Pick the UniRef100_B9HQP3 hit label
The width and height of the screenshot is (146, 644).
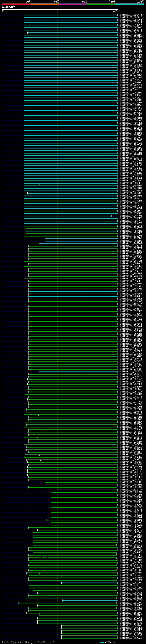(131, 233)
